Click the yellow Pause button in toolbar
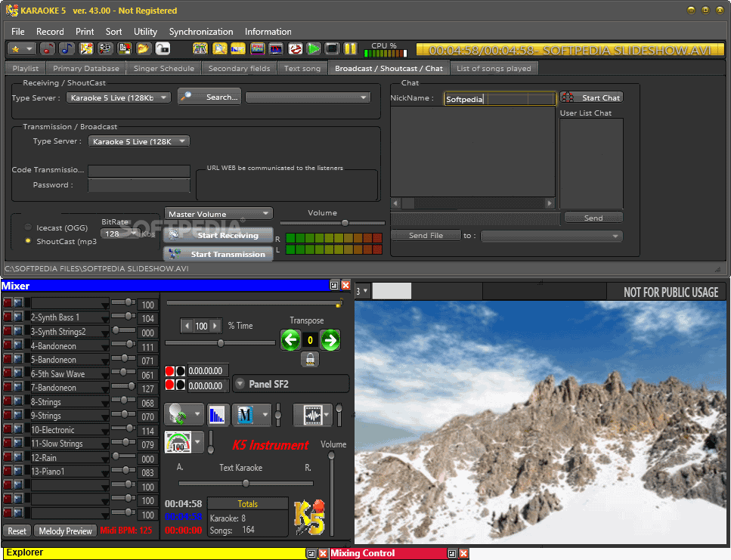This screenshot has width=731, height=560. tap(351, 48)
